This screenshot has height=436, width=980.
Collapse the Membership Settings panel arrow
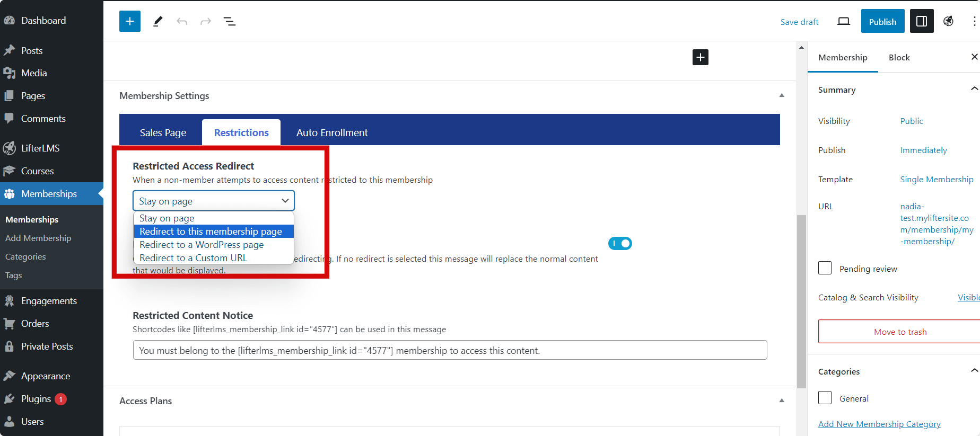781,95
